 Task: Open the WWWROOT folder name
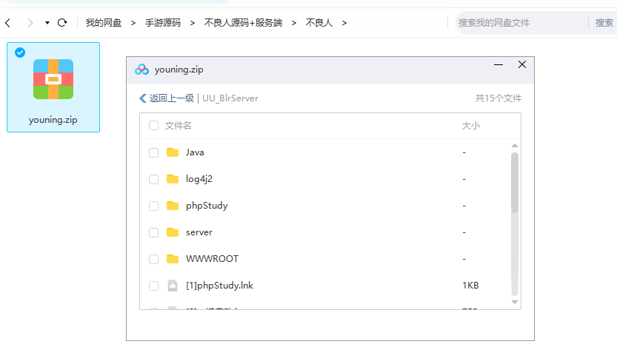tap(212, 259)
